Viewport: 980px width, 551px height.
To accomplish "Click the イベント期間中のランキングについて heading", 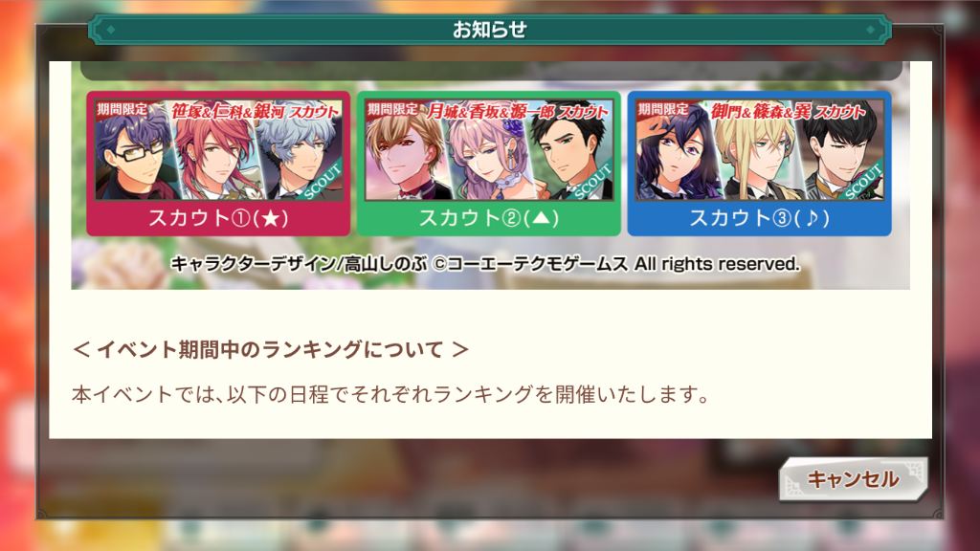I will (271, 349).
